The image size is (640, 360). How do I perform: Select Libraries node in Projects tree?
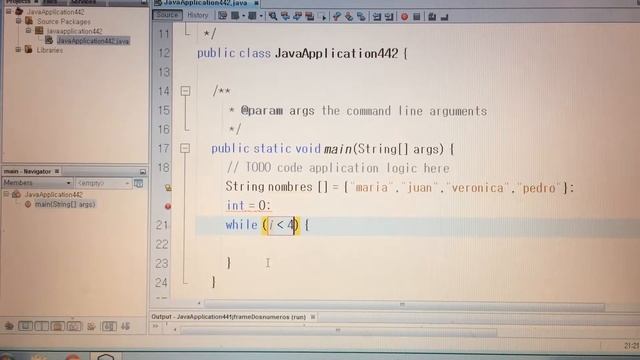pos(50,50)
